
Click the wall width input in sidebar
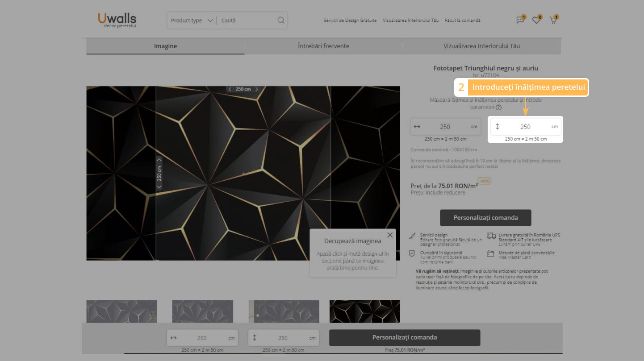[445, 127]
